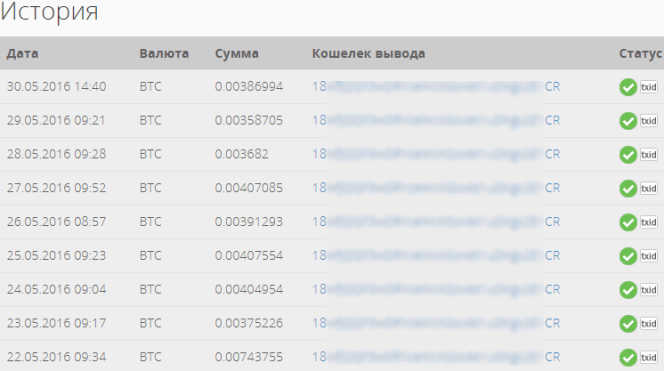Select the date 25.05.2016 09:23
Viewport: 664px width, 371px height.
point(56,256)
